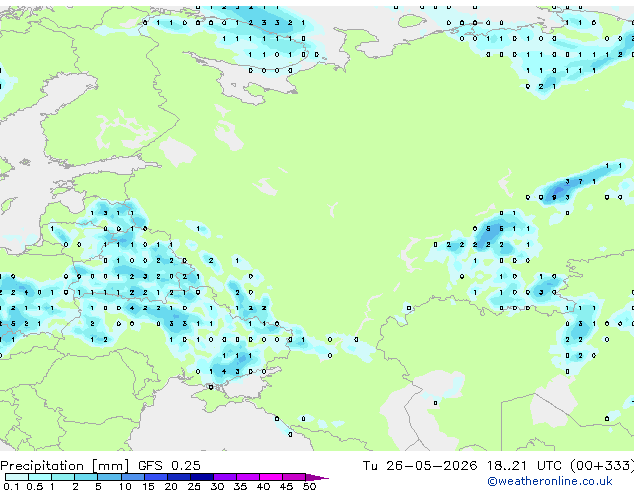Click the '45' legend scale label
This screenshot has width=634, height=490.
point(286,486)
